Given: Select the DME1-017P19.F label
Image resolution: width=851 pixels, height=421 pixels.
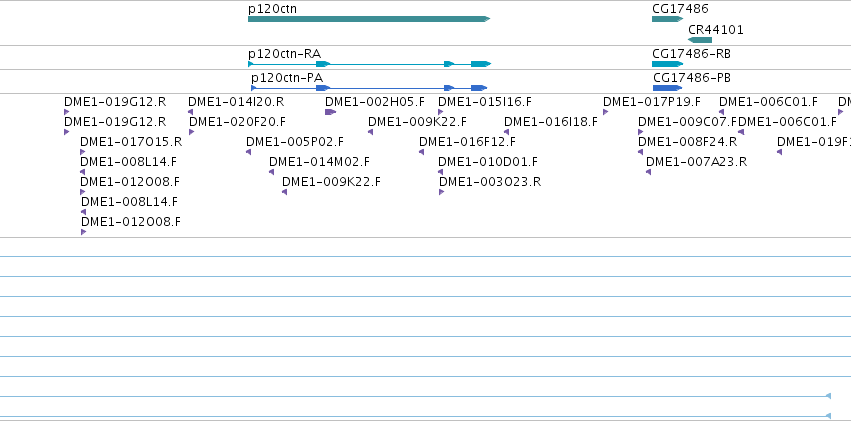Looking at the screenshot, I should point(652,101).
